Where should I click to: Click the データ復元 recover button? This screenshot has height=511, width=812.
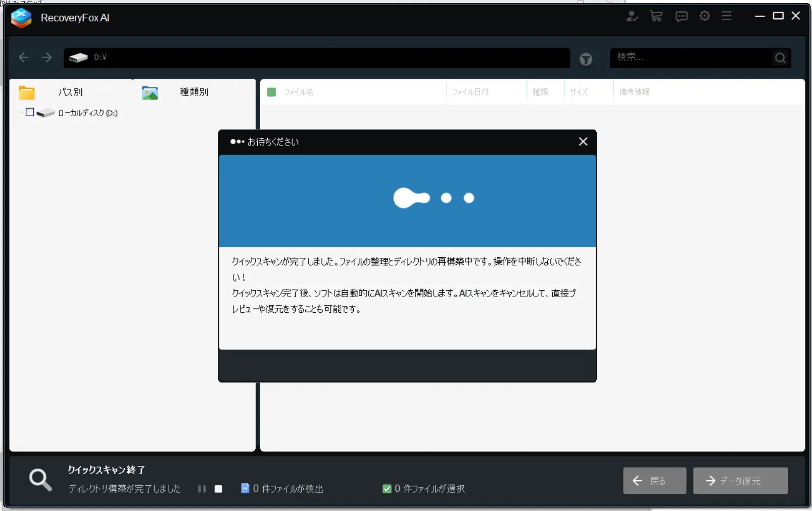pos(740,481)
